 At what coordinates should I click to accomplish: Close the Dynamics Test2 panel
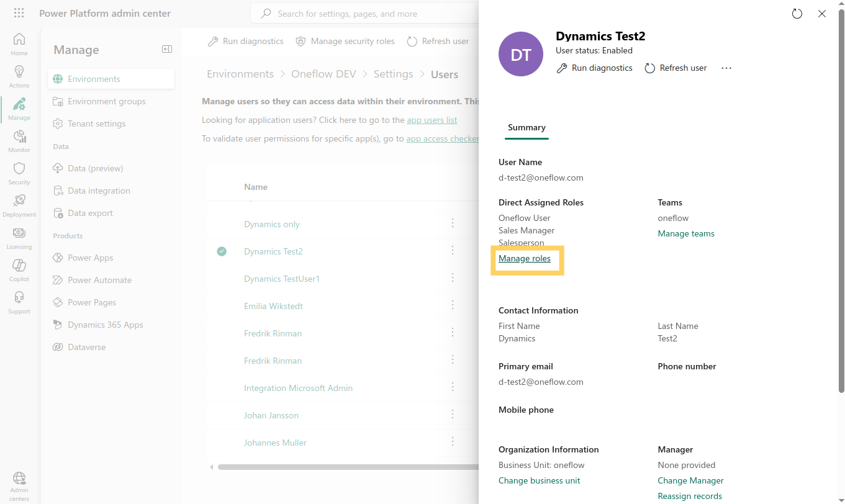822,14
